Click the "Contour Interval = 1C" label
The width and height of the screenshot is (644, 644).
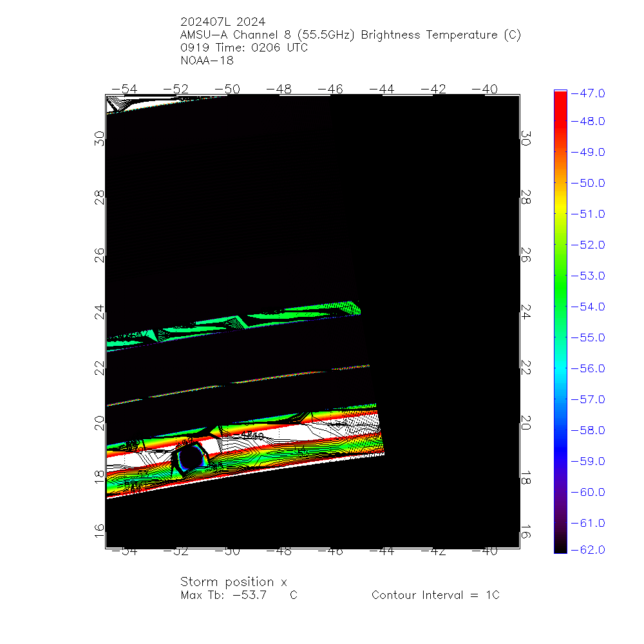coord(435,595)
